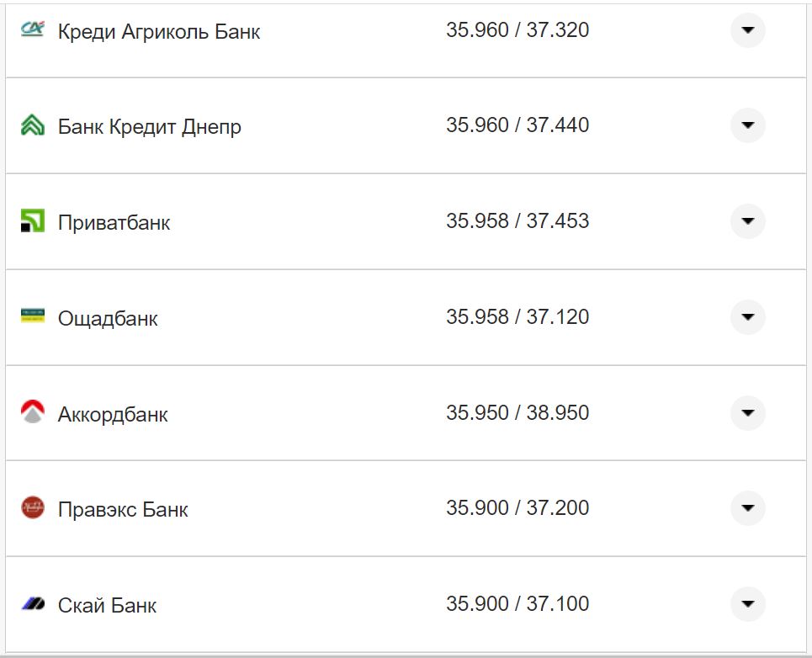Click the Скай Банк logo icon
The width and height of the screenshot is (812, 658).
pyautogui.click(x=31, y=604)
